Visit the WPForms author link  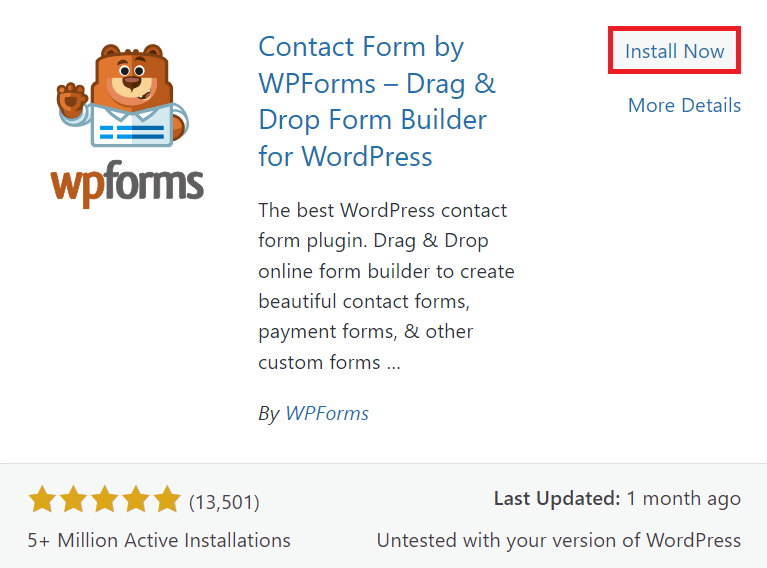click(327, 413)
